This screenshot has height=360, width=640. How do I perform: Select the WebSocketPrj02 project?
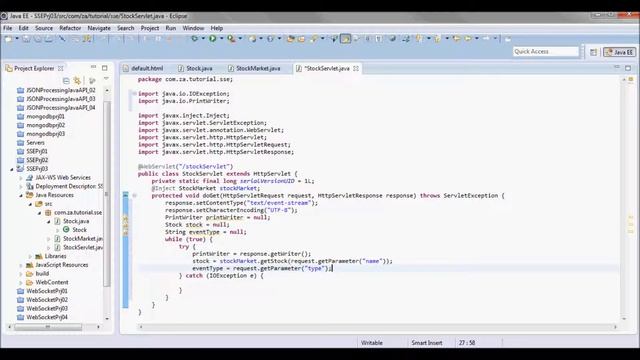click(x=47, y=300)
